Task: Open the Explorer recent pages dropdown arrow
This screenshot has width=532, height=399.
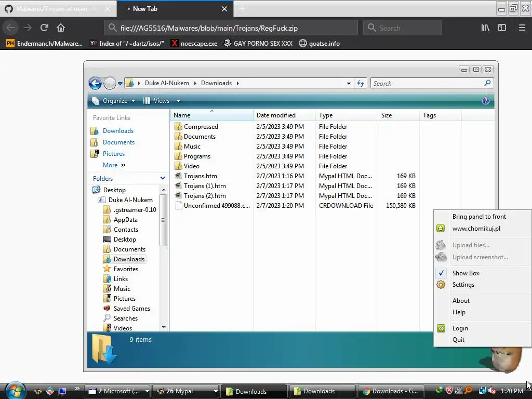Action: click(120, 84)
